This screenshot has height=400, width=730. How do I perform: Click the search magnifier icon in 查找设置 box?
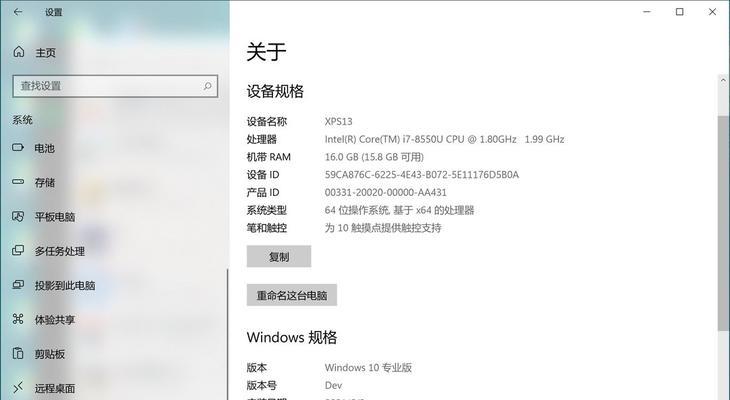207,86
